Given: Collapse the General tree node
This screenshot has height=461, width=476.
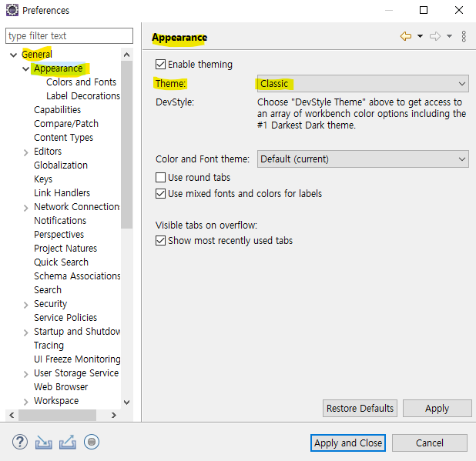Looking at the screenshot, I should tap(13, 55).
